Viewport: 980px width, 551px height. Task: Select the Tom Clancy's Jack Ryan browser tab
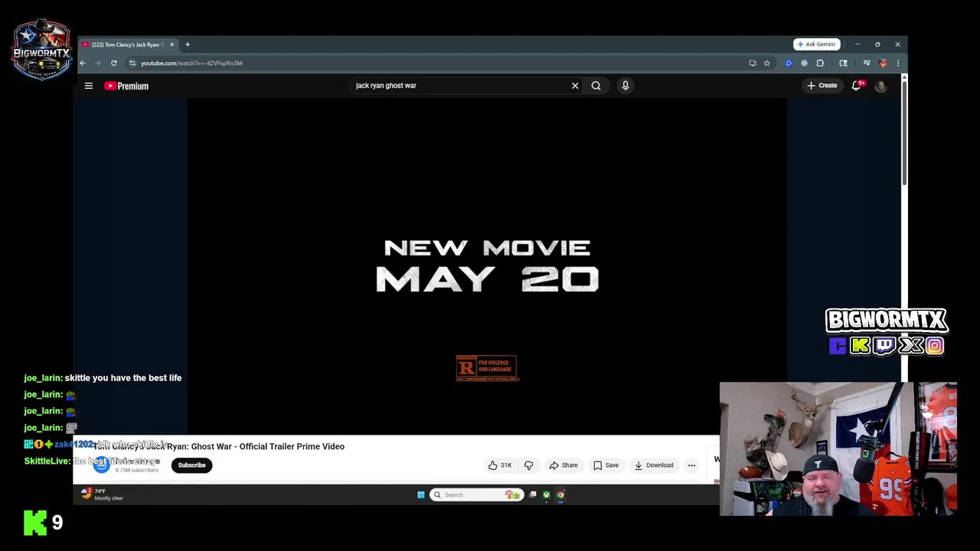click(127, 44)
